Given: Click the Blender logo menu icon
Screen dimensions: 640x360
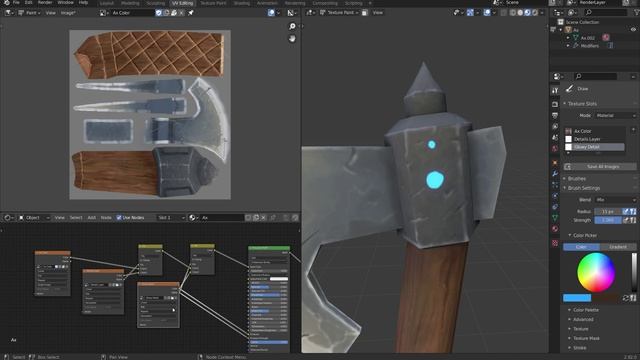Looking at the screenshot, I should 6,2.
